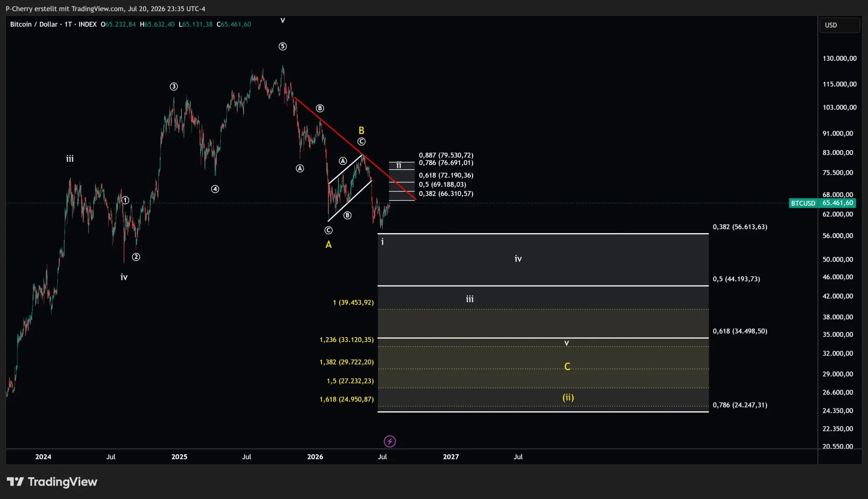Open the USD currency selector
868x499 pixels.
tap(839, 25)
